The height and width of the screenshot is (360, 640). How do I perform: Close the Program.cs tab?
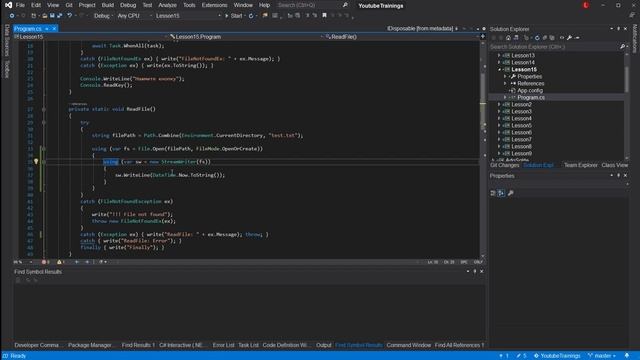point(54,29)
